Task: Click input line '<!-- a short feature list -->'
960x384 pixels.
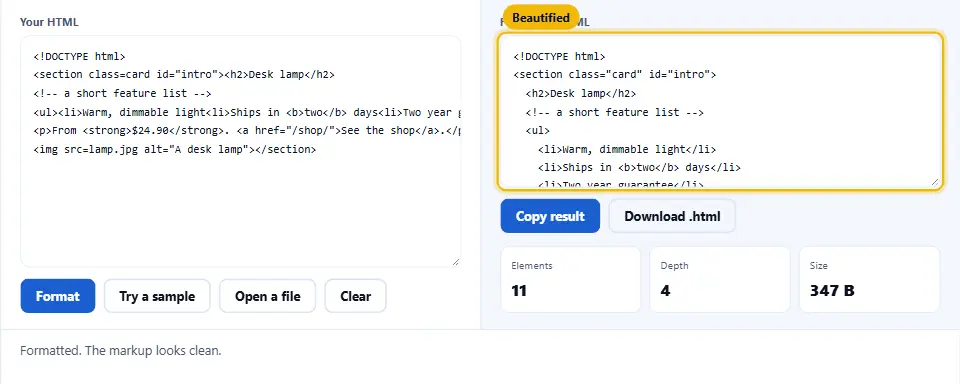Action: (x=122, y=93)
